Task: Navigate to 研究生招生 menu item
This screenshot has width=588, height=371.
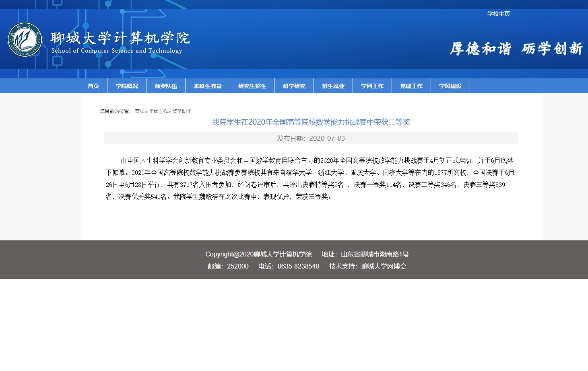Action: (252, 86)
